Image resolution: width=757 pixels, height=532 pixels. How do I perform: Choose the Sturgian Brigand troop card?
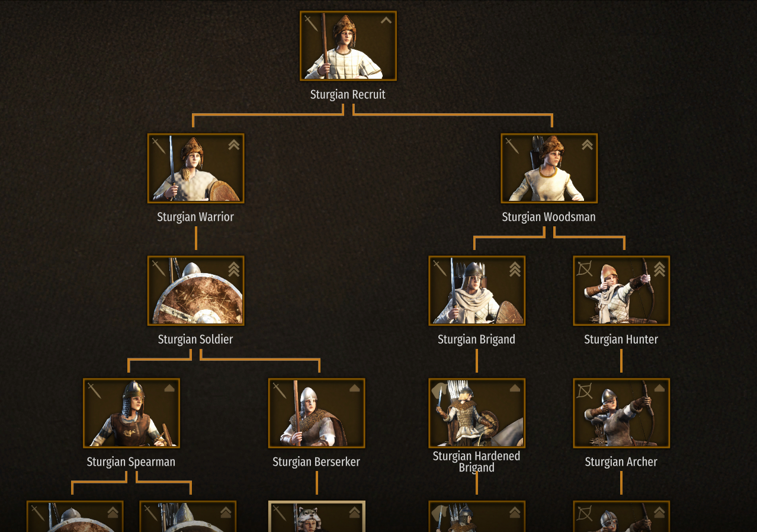(x=477, y=291)
